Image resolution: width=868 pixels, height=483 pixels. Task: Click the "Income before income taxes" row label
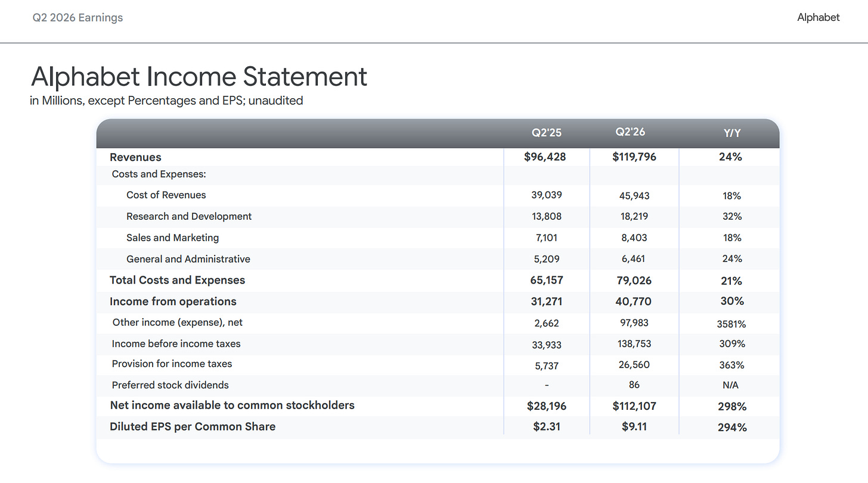click(176, 344)
